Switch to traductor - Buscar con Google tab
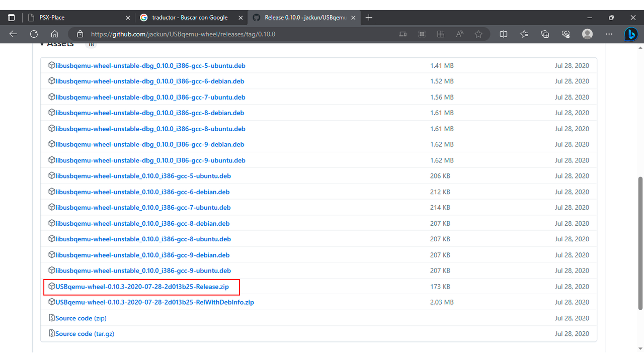Viewport: 644px width, 362px height. coord(191,18)
